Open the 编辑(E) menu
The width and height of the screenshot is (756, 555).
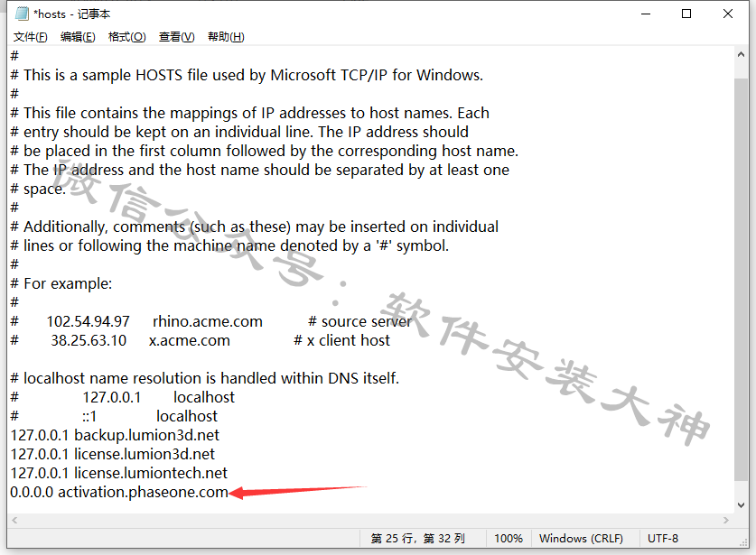click(x=78, y=37)
